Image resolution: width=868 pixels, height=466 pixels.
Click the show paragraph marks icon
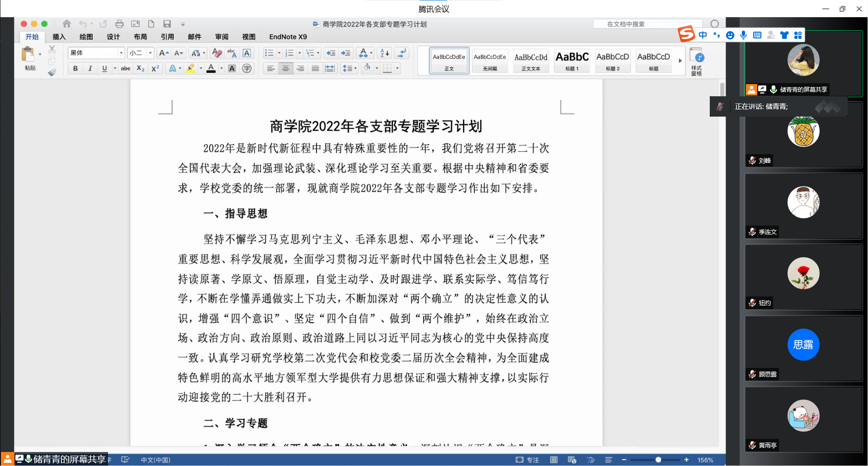pos(402,53)
